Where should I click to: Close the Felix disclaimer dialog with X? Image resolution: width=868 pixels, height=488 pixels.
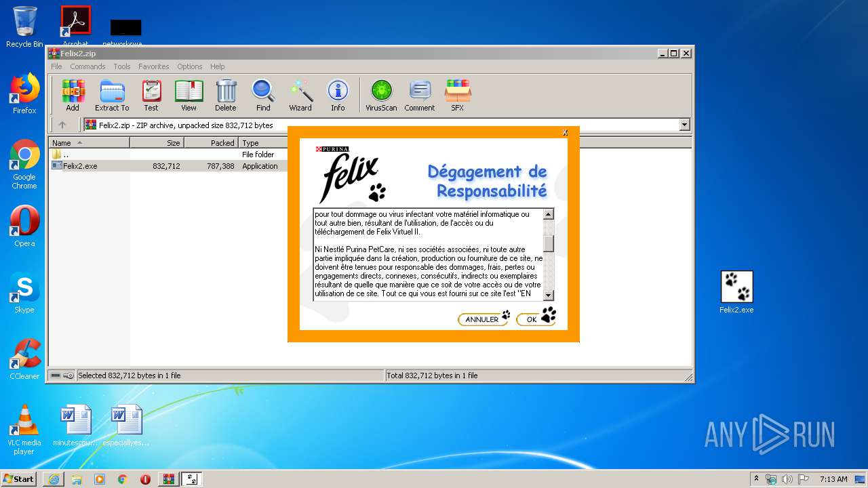click(x=565, y=133)
